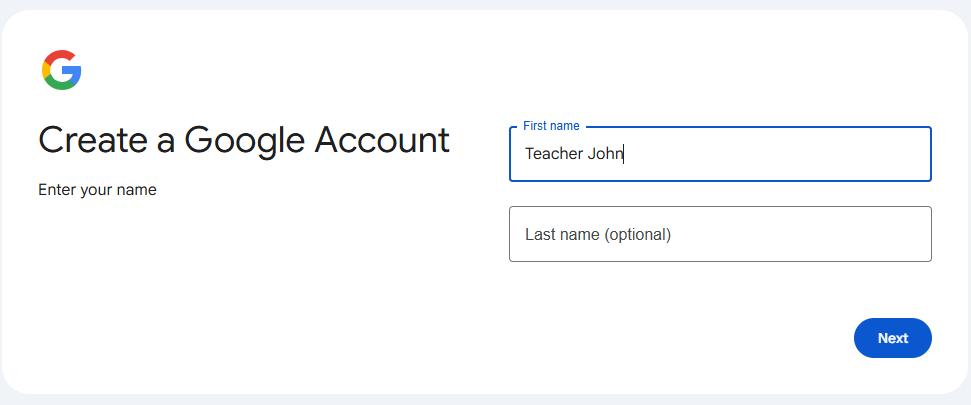Click the floating "First name" label
971x405 pixels.
[551, 126]
